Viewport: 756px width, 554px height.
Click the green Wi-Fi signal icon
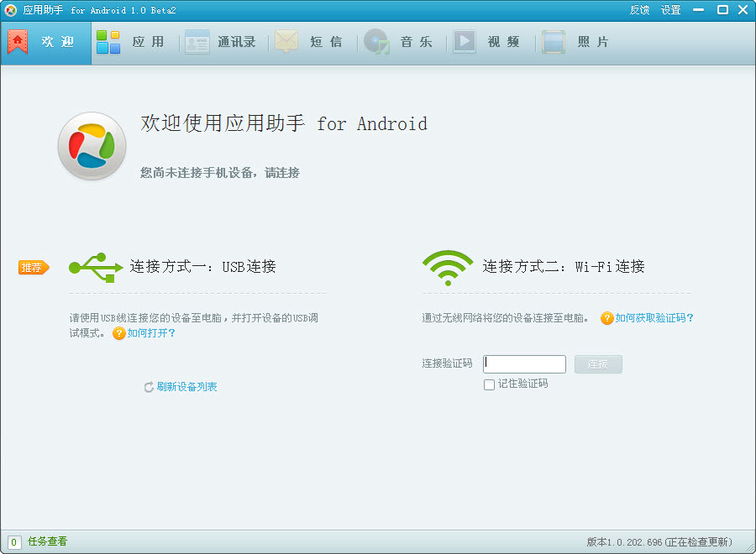click(448, 268)
